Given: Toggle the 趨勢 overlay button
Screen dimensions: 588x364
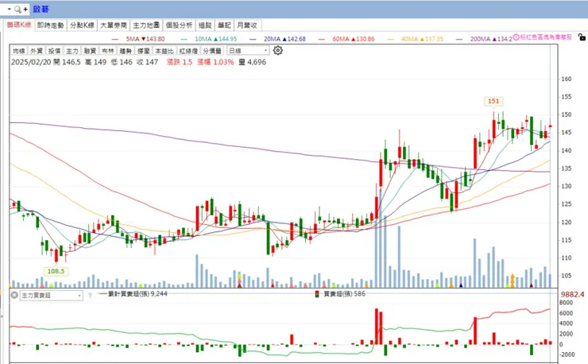Looking at the screenshot, I should (x=126, y=51).
